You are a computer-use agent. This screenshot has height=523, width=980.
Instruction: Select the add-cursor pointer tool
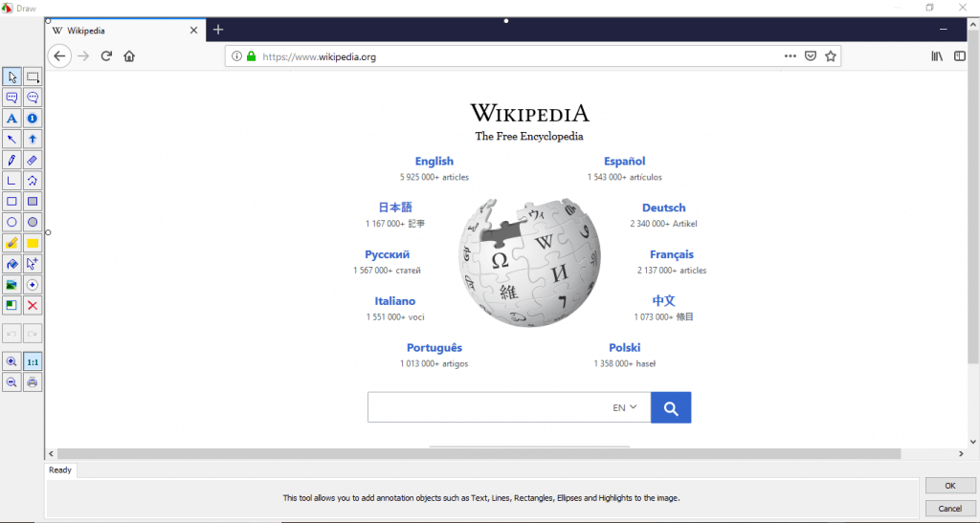(x=33, y=264)
